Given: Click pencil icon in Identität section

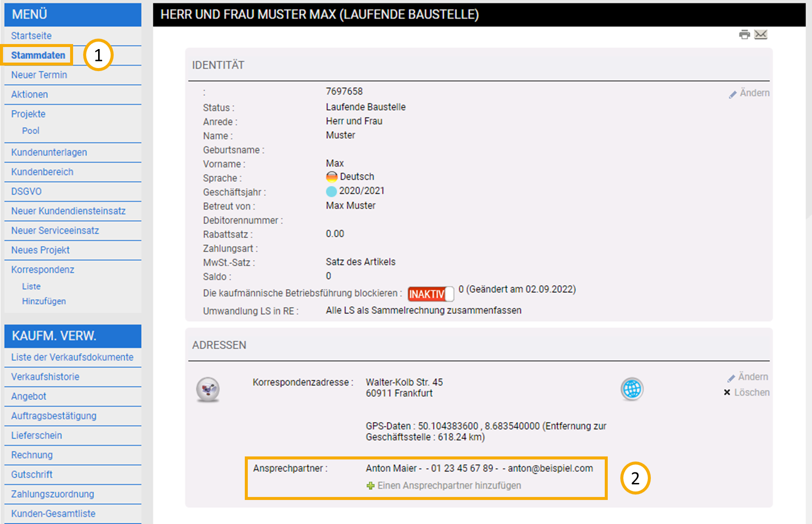Looking at the screenshot, I should click(732, 94).
